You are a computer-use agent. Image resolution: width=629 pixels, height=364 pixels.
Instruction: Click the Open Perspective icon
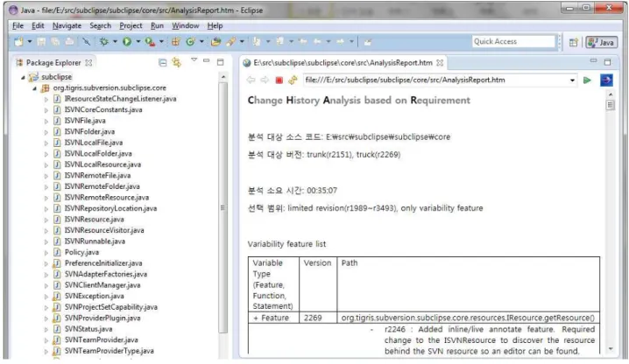(573, 42)
